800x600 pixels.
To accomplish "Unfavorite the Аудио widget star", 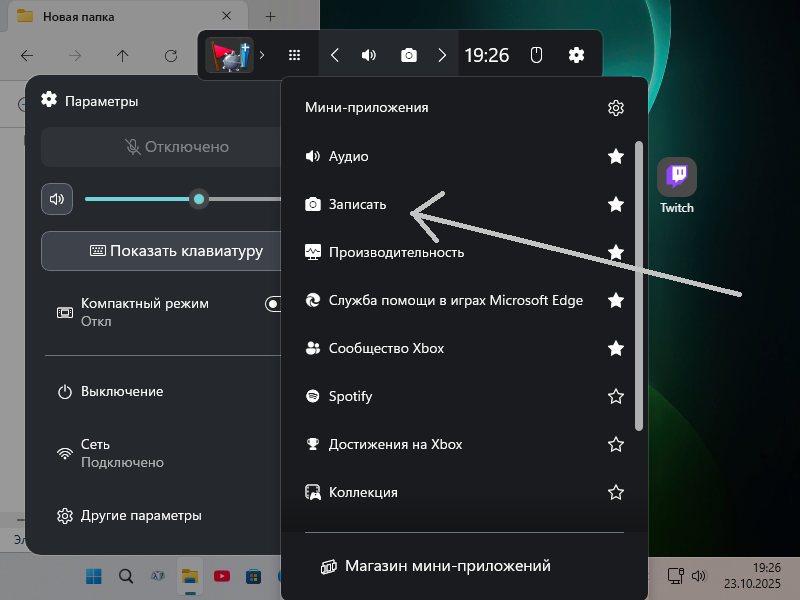I will 616,156.
